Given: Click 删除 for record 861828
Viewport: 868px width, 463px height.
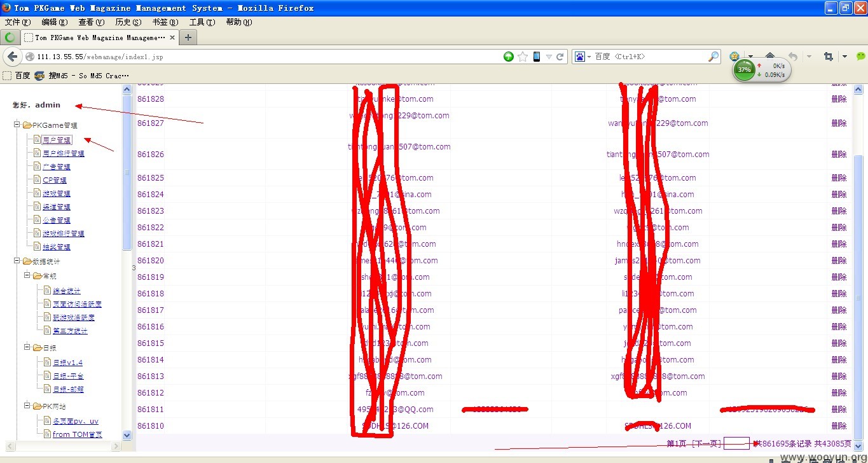Looking at the screenshot, I should click(x=839, y=99).
